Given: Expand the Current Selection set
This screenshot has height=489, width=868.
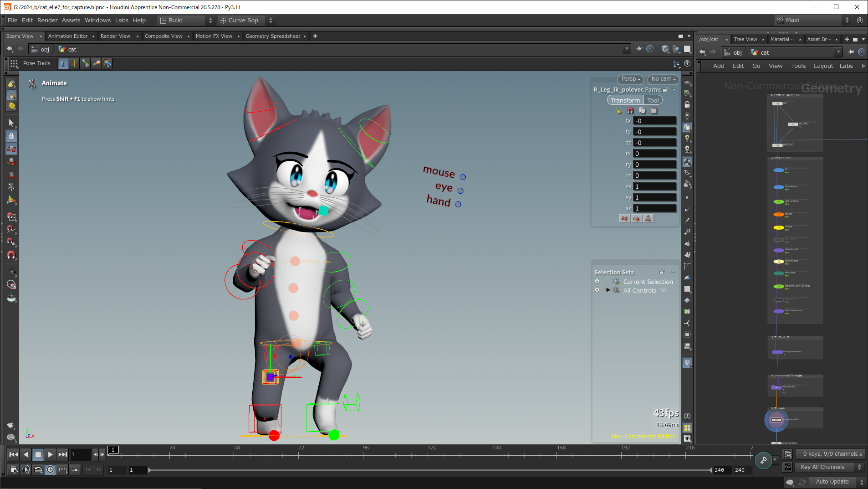Looking at the screenshot, I should [597, 281].
